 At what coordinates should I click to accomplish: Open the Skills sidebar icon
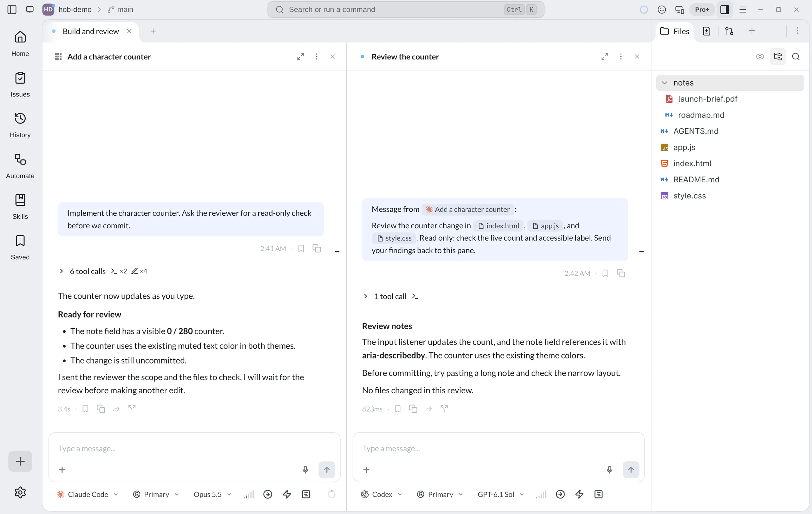coord(20,206)
